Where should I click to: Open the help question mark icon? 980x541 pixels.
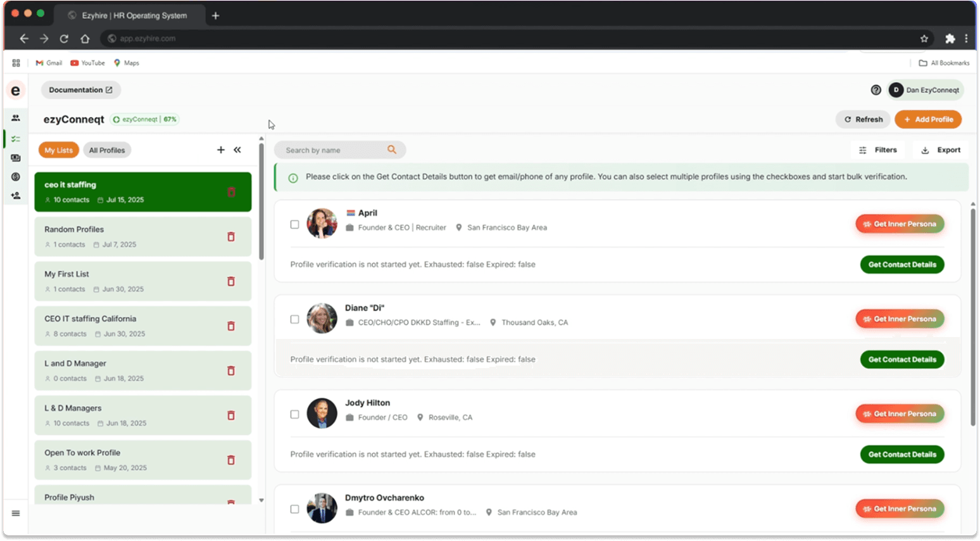pyautogui.click(x=876, y=90)
